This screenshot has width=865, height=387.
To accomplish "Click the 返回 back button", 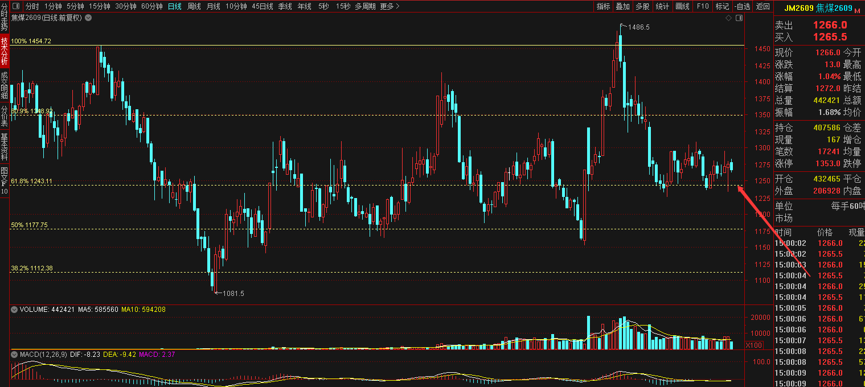I will pos(763,7).
